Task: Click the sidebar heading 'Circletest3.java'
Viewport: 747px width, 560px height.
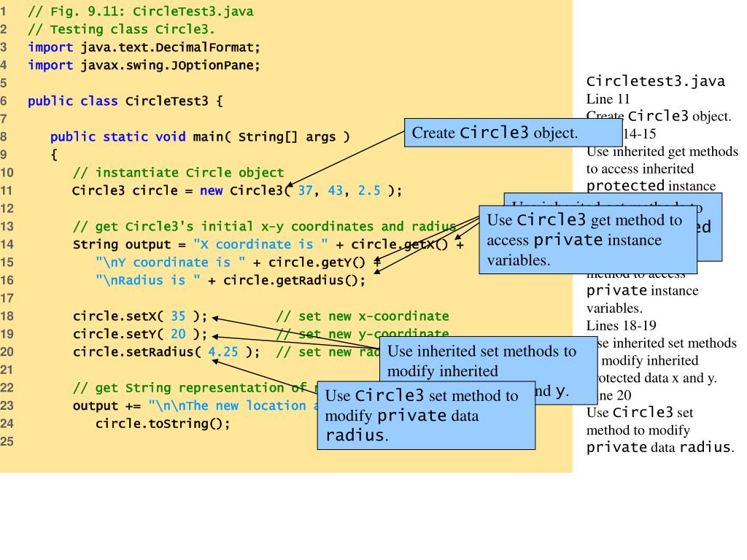Action: tap(656, 82)
